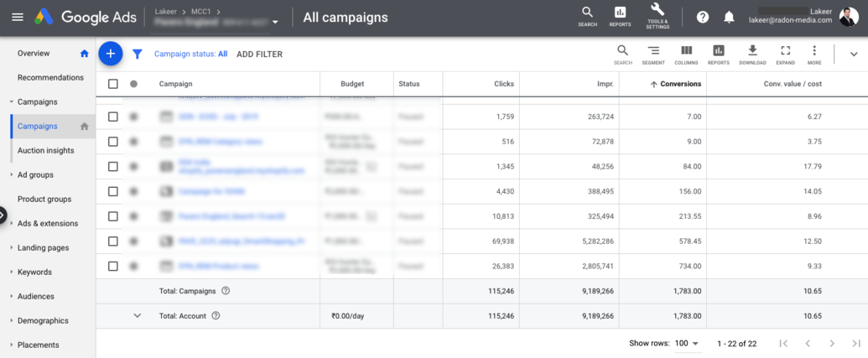868x358 pixels.
Task: Click ADD FILTER
Action: coord(259,54)
